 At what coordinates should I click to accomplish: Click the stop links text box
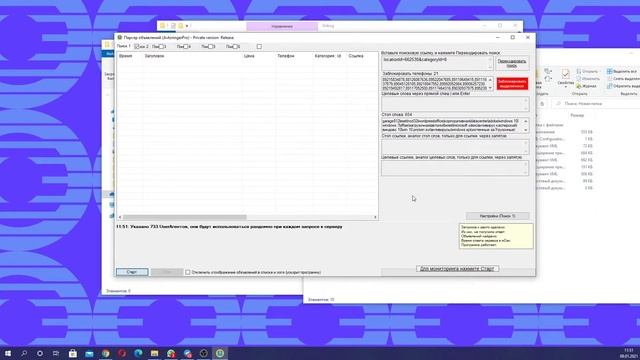click(x=455, y=147)
